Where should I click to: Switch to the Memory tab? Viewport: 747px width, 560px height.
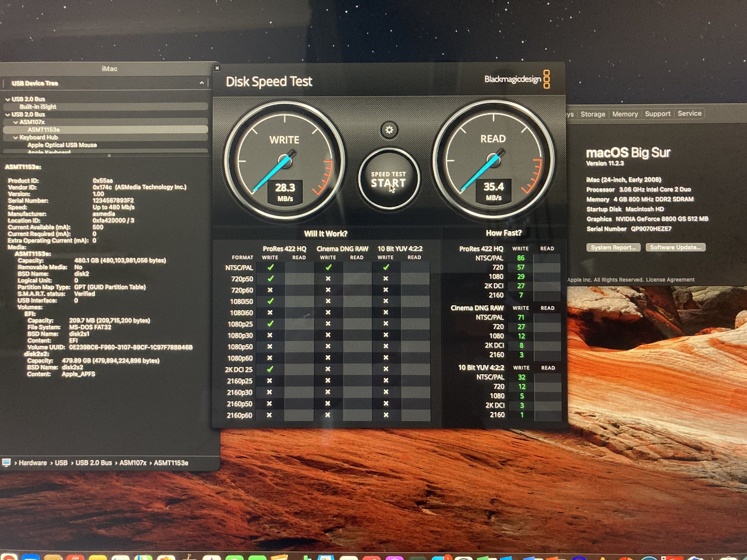tap(625, 114)
